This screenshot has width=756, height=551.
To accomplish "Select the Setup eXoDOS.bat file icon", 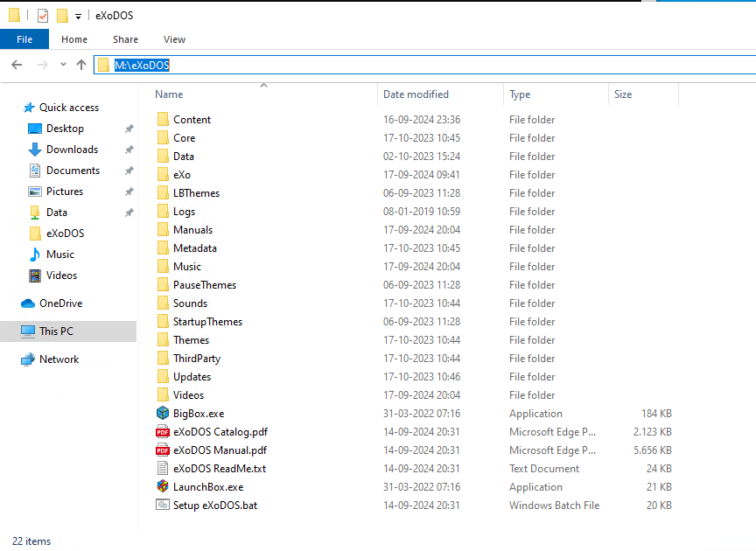I will click(163, 505).
